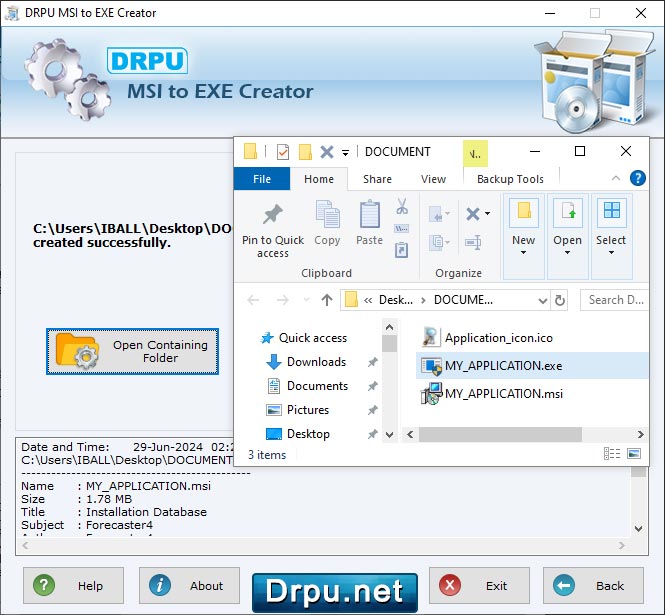
Task: Open Downloads in navigation pane
Action: coord(306,362)
